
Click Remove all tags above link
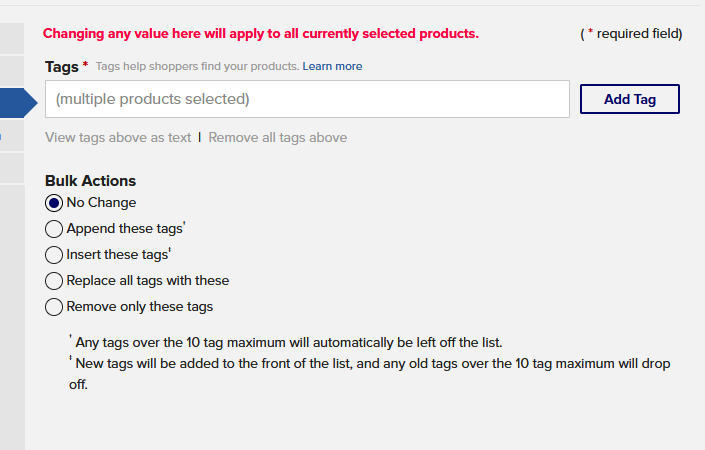pos(277,138)
